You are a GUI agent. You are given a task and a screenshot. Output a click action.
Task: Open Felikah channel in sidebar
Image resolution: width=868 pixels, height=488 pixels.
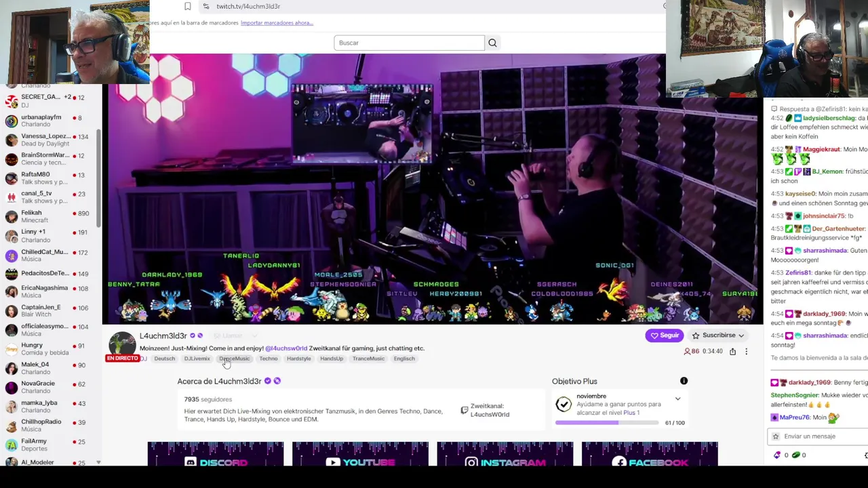coord(47,216)
